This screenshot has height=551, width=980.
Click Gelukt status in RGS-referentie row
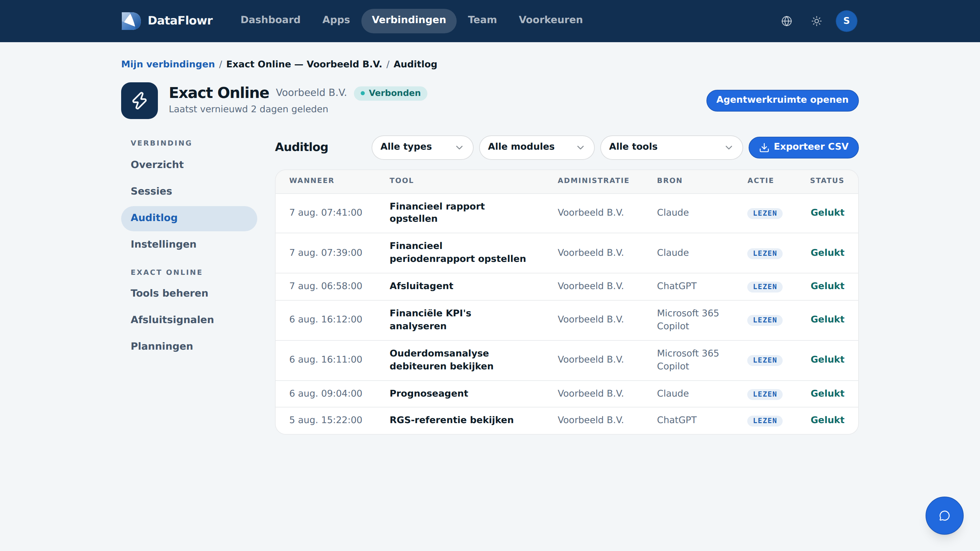coord(827,420)
